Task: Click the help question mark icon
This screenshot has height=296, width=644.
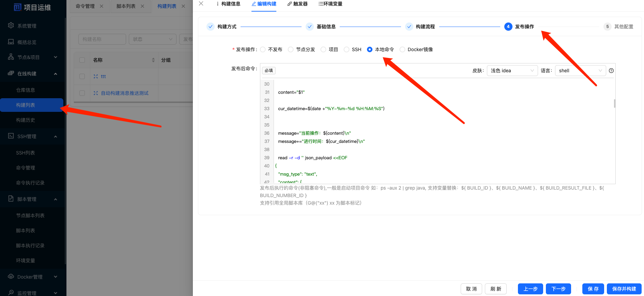Action: point(611,71)
